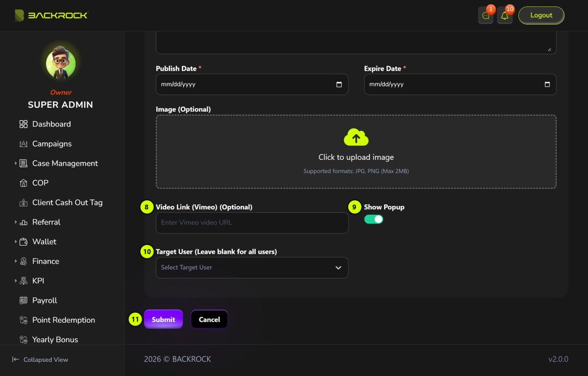The width and height of the screenshot is (588, 376).
Task: Expand the Referral submenu arrow
Action: pos(16,222)
